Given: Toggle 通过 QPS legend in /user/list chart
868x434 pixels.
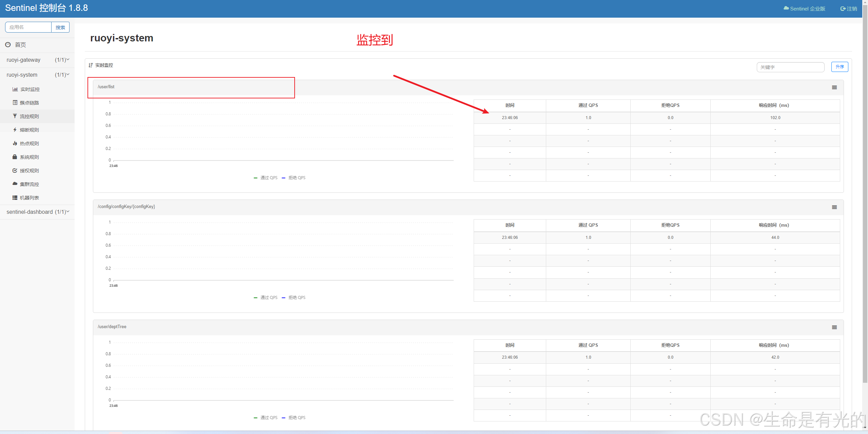Looking at the screenshot, I should point(265,178).
